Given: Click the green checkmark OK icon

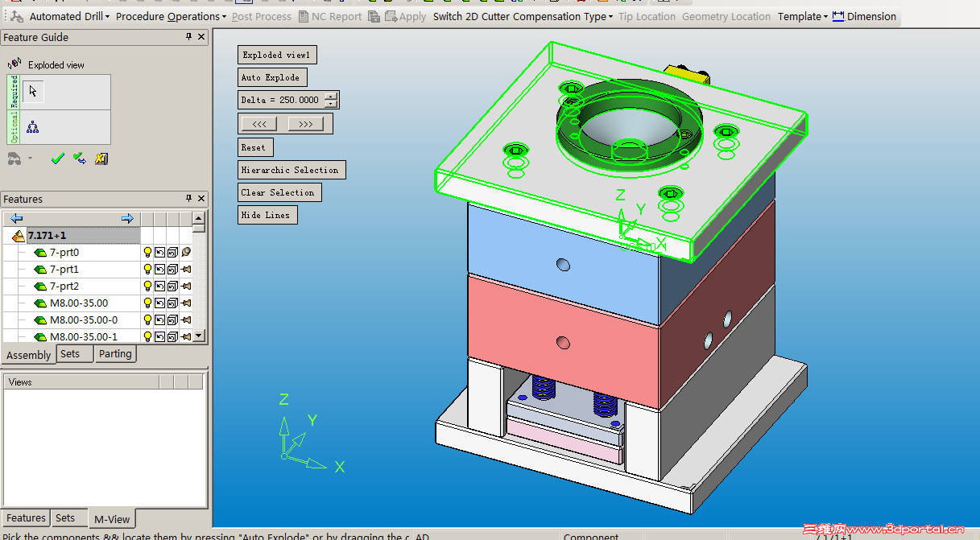Looking at the screenshot, I should (57, 159).
